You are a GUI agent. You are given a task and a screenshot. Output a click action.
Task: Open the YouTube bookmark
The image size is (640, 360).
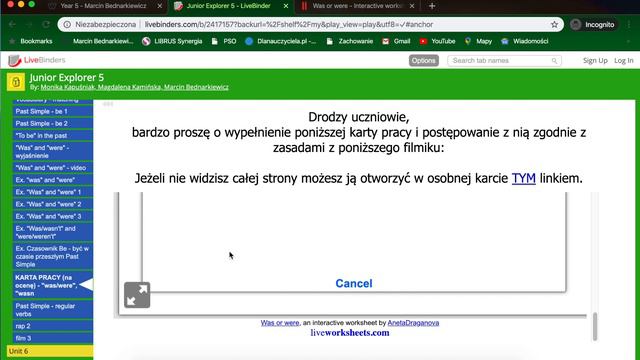[x=438, y=41]
